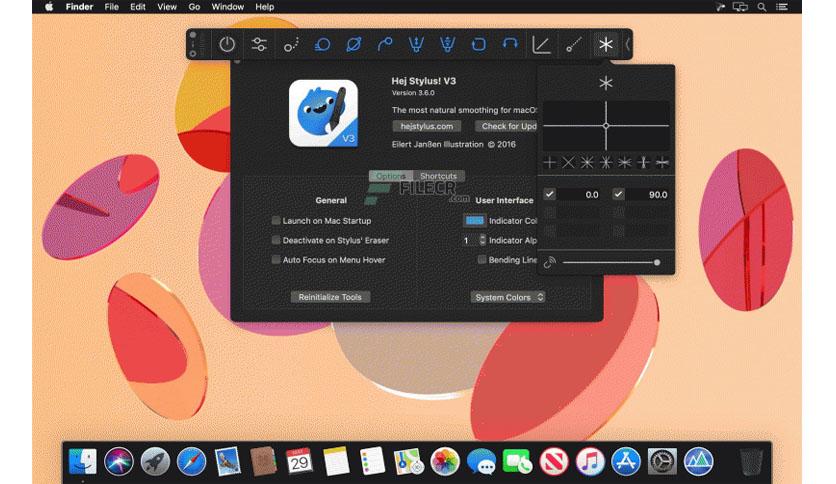Select the dotted line with circle tool
This screenshot has width=836, height=484.
[x=574, y=45]
